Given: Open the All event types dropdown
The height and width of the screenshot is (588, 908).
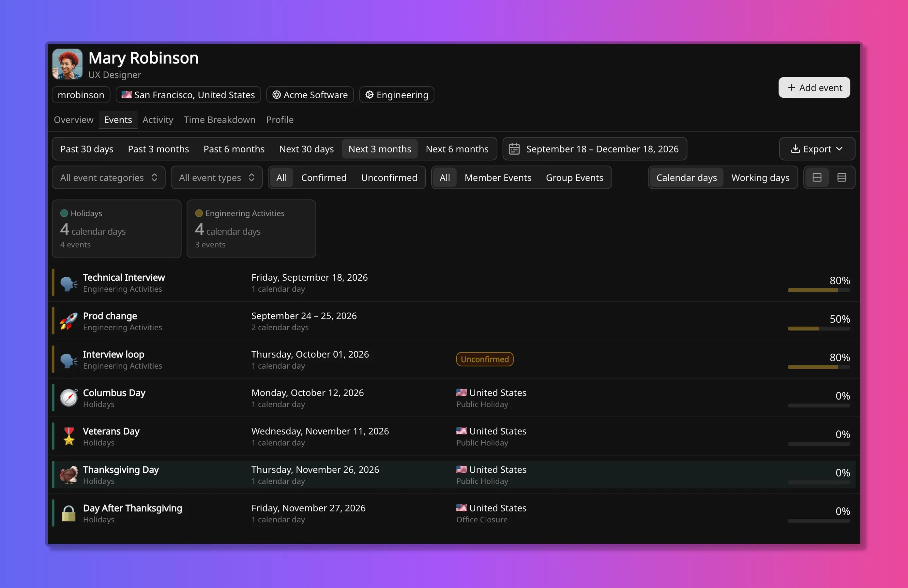Looking at the screenshot, I should click(x=216, y=178).
